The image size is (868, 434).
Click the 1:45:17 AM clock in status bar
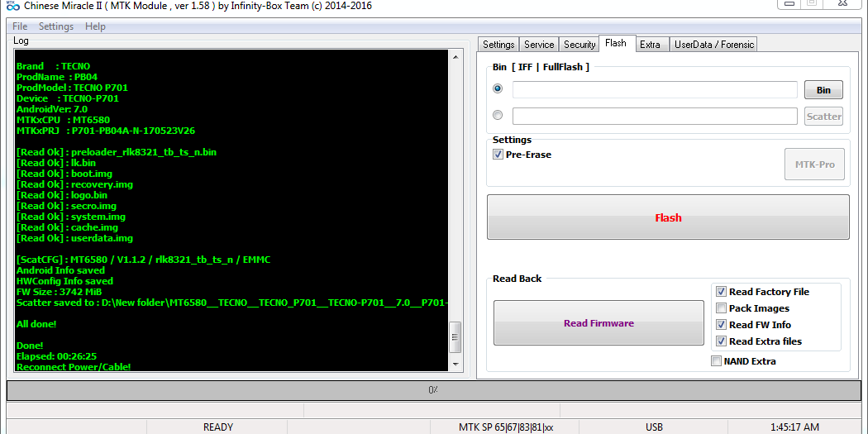pos(794,427)
